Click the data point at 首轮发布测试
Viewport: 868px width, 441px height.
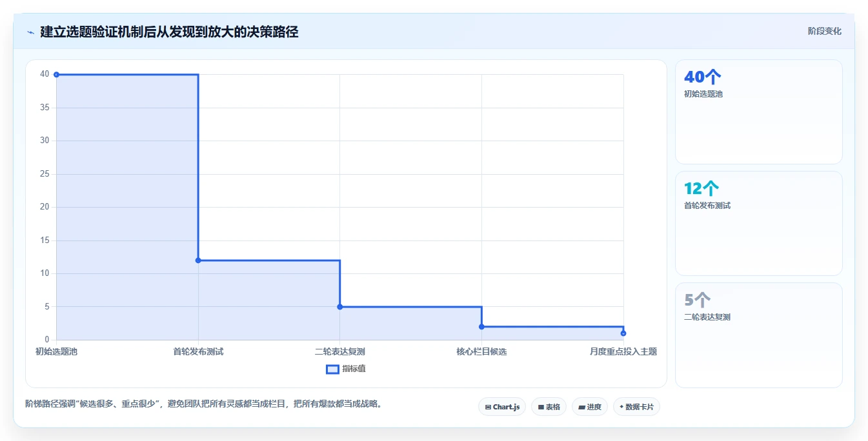[198, 260]
